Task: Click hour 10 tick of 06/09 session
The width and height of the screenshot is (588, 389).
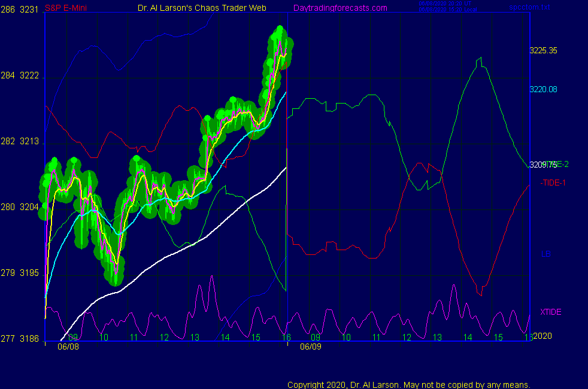Action: pos(346,338)
